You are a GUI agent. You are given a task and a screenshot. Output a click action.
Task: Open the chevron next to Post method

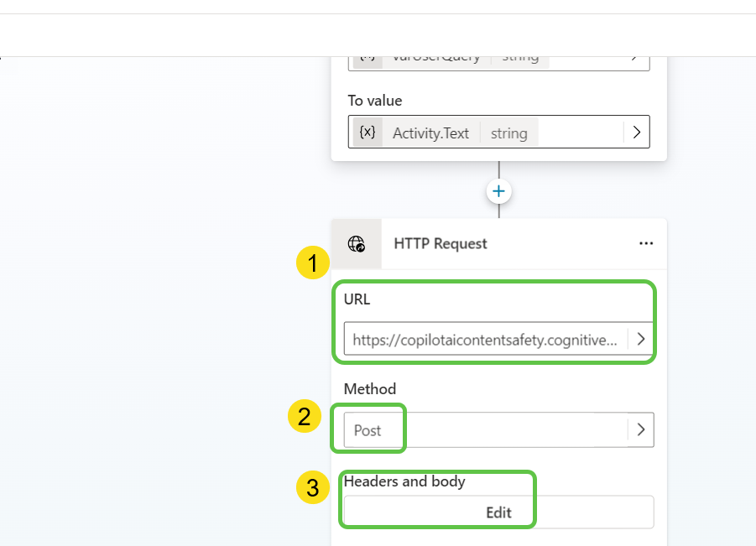coord(641,429)
